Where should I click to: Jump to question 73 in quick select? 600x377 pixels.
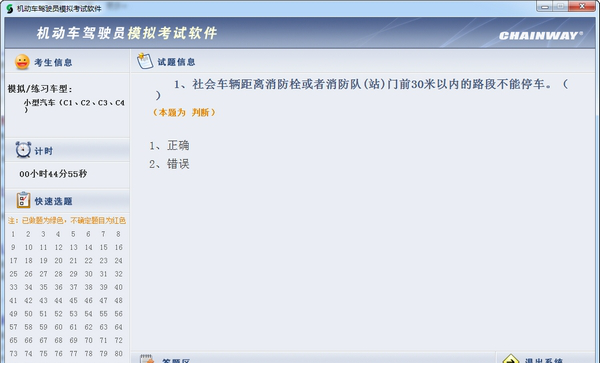[x=13, y=354]
